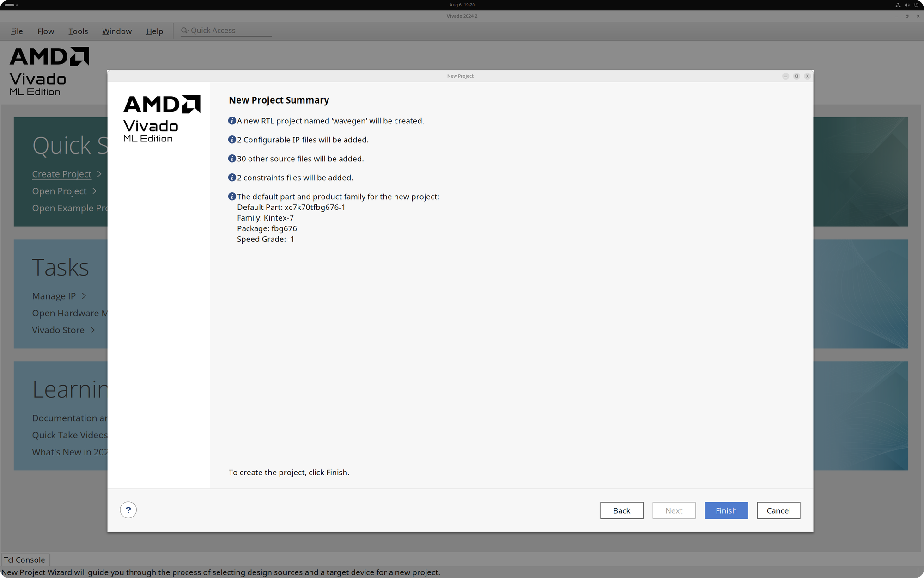Expand Vivado Store chevron arrow
The height and width of the screenshot is (578, 924).
coord(93,330)
